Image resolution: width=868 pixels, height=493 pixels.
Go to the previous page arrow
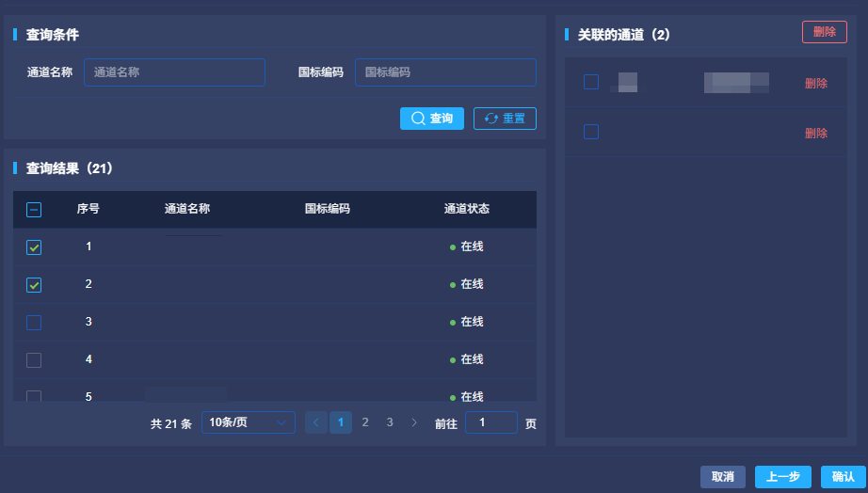[x=316, y=422]
